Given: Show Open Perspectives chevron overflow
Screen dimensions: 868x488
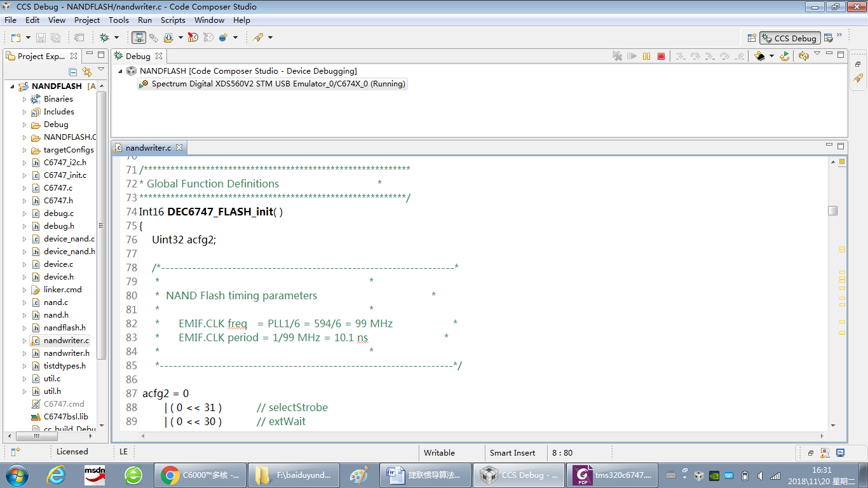Looking at the screenshot, I should [x=839, y=35].
